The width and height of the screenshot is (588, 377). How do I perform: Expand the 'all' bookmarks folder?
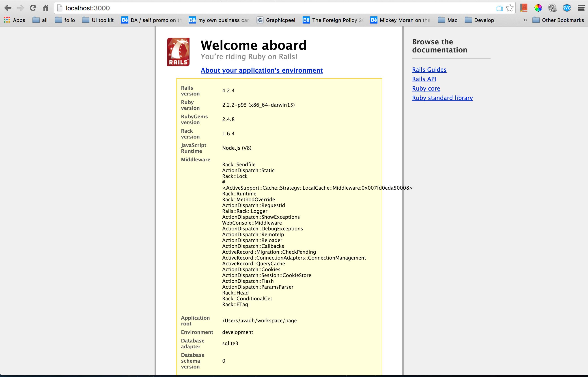(40, 20)
